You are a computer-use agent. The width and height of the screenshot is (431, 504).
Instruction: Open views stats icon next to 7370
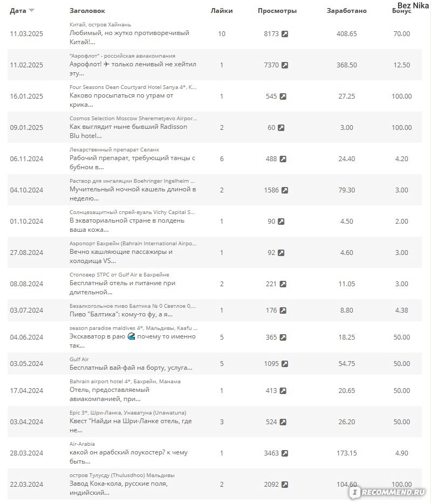click(x=285, y=65)
